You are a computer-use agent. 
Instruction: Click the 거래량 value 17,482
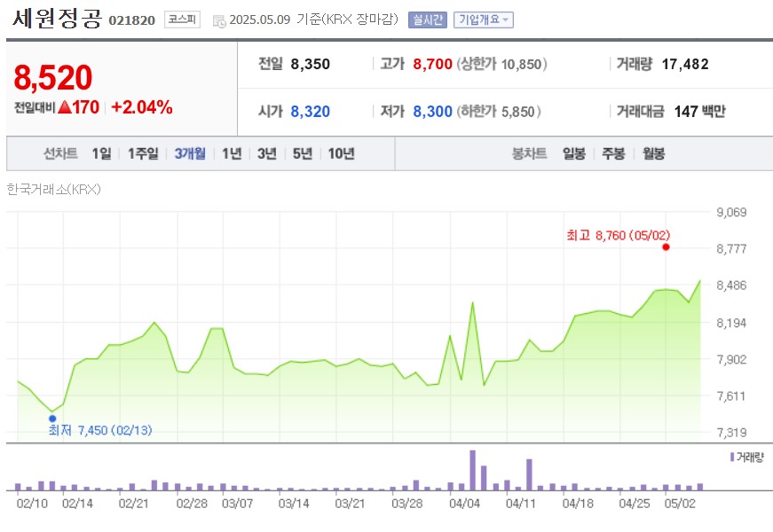(685, 64)
